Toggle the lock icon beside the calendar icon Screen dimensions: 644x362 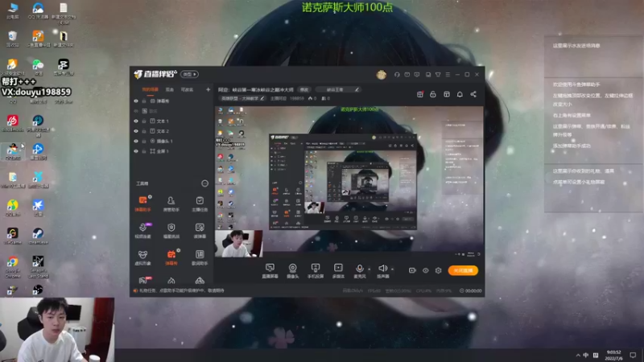(433, 94)
